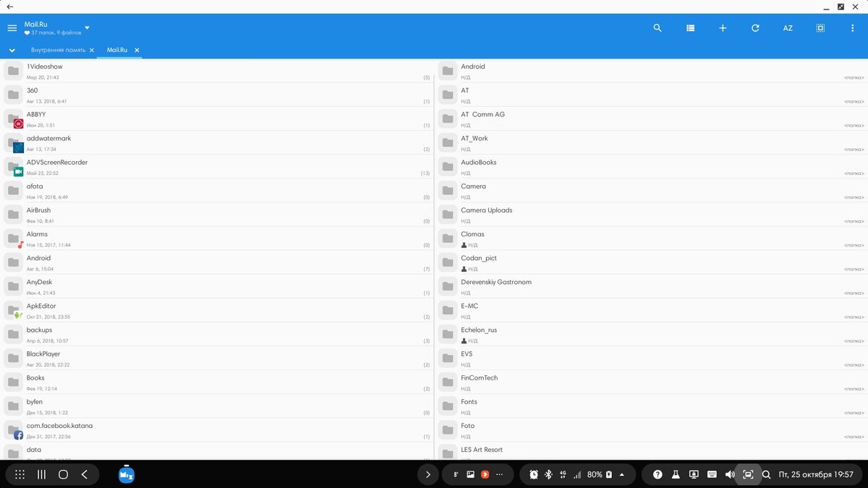Open the Fonts folder

651,406
